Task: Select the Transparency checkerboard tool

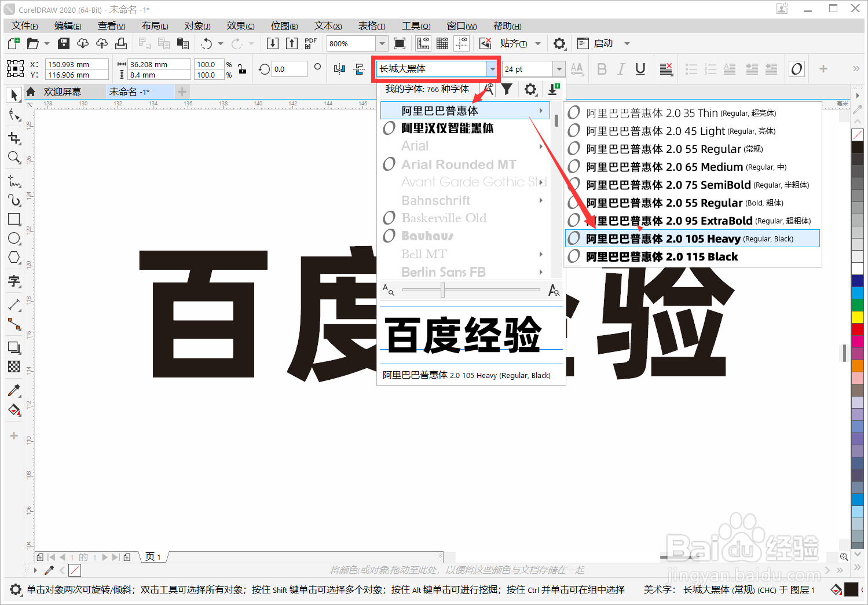Action: click(x=14, y=366)
